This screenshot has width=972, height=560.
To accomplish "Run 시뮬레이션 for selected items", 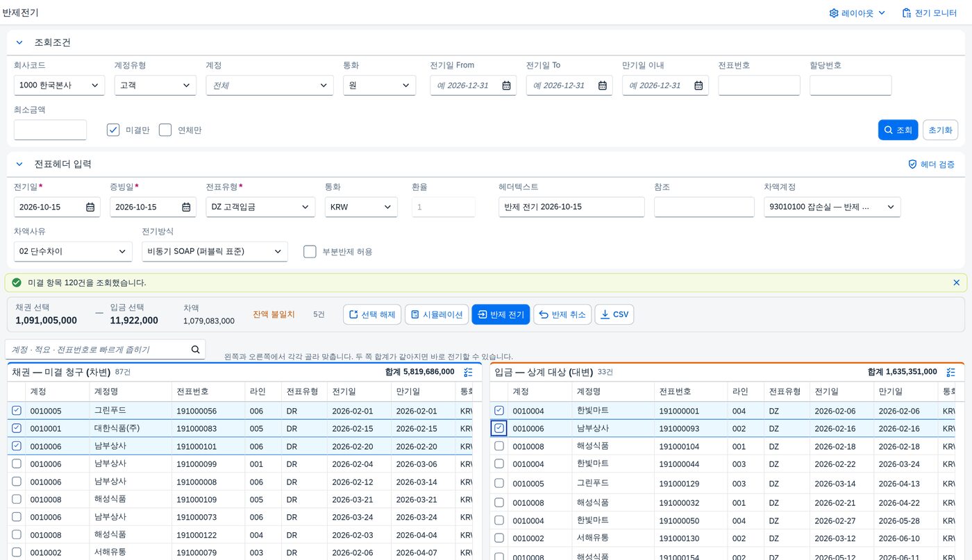I will tap(436, 314).
